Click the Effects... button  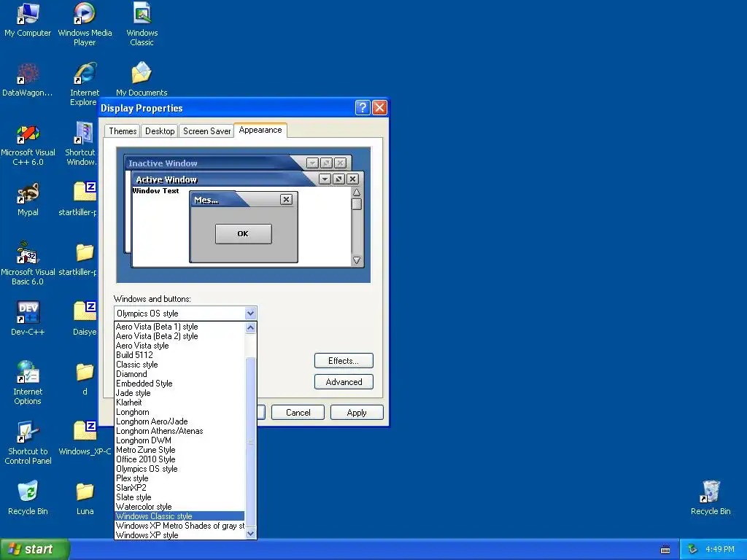(x=344, y=360)
